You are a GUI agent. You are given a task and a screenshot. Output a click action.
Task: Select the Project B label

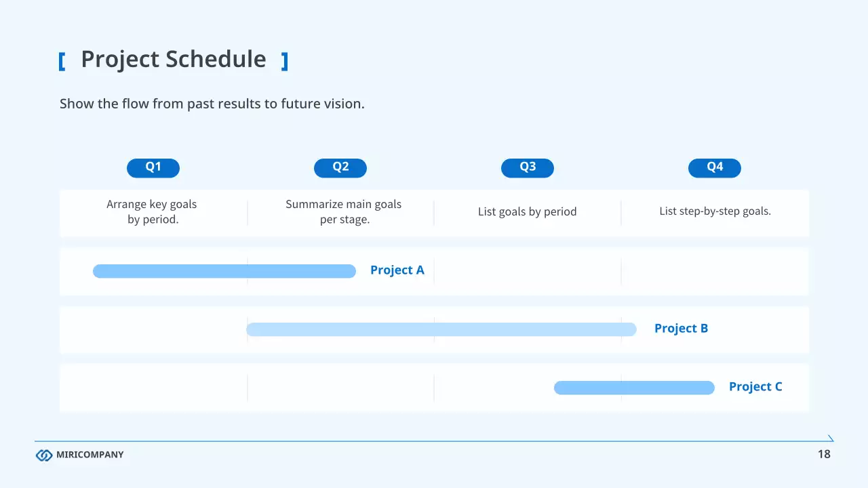(x=681, y=329)
